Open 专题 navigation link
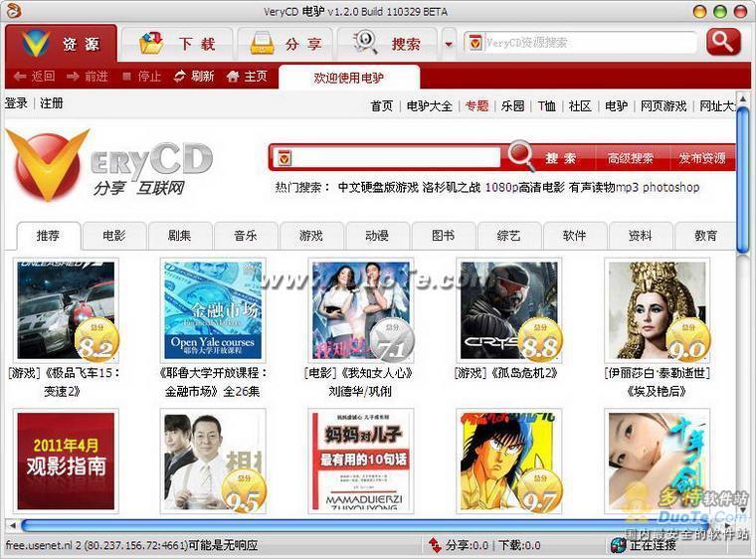756x559 pixels. (476, 105)
